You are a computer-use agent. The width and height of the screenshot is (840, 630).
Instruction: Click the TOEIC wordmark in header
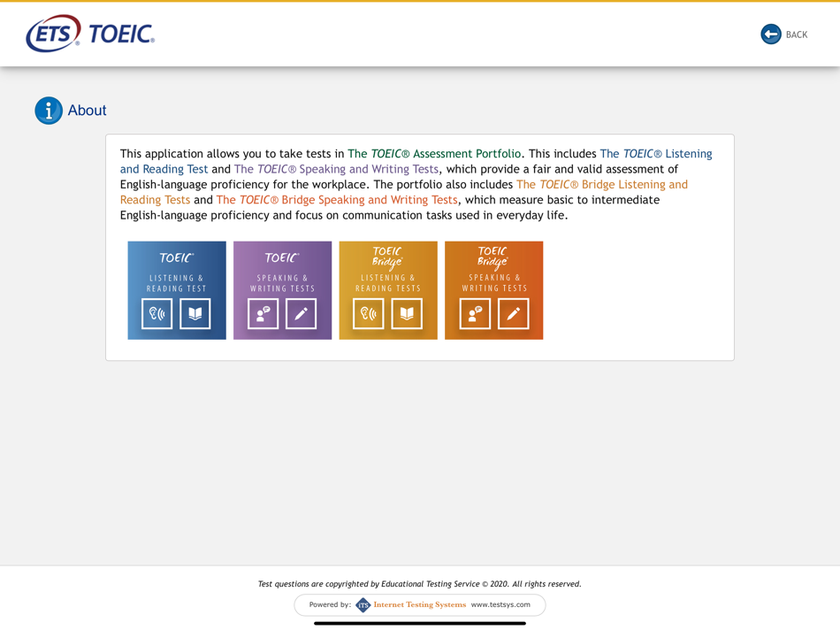pos(122,34)
